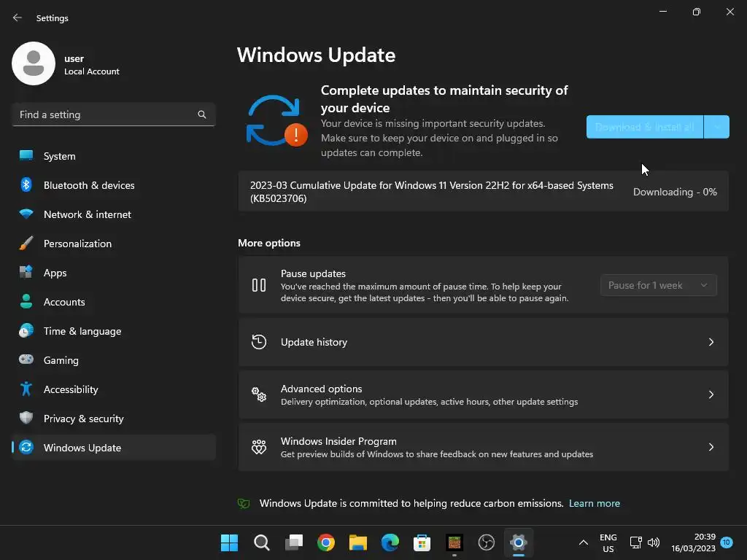The image size is (747, 560).
Task: Open Windows Insider Program row
Action: click(x=484, y=447)
